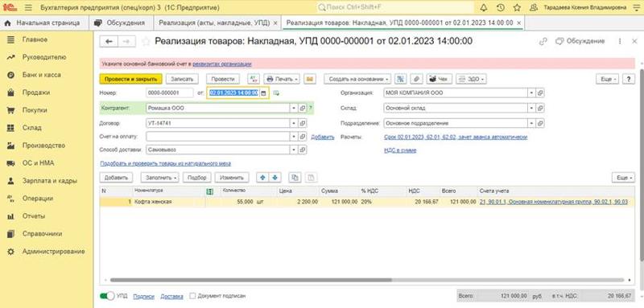644x308 pixels.
Task: Open yellow envelope email icon
Action: point(310,79)
